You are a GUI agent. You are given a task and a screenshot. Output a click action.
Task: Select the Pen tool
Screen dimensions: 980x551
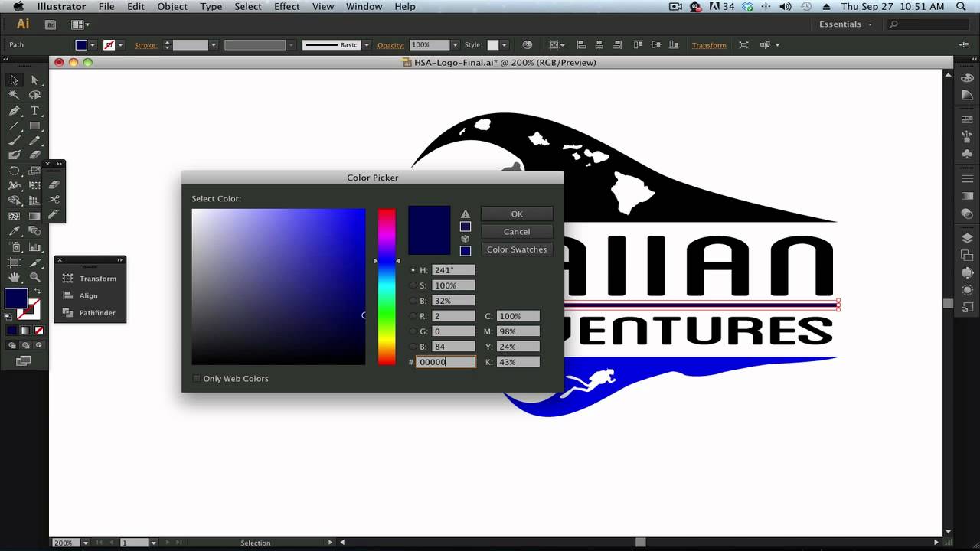click(14, 110)
